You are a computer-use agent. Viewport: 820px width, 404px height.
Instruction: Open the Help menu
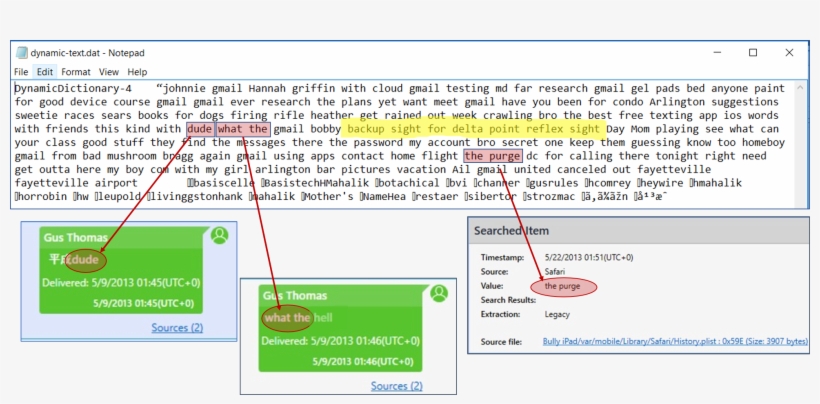[x=137, y=72]
